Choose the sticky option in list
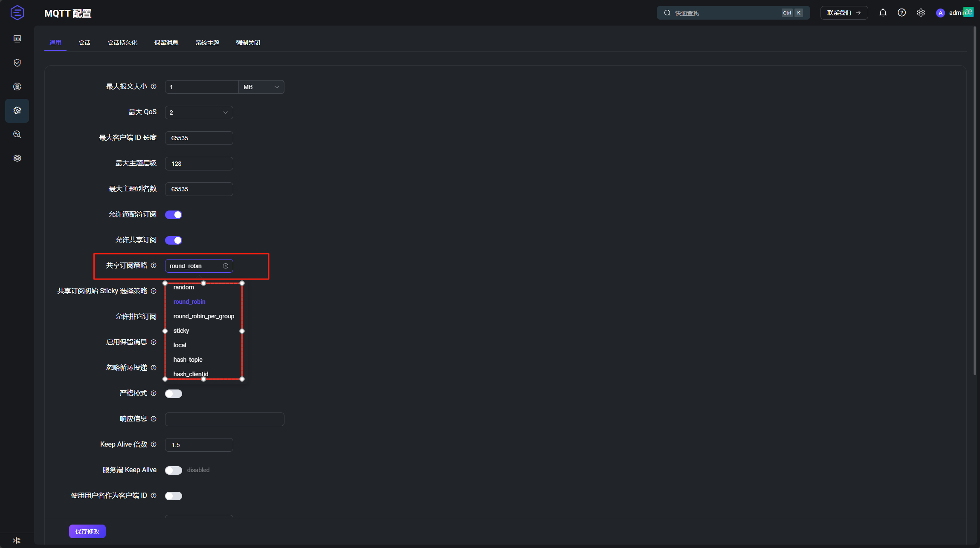 click(x=181, y=331)
